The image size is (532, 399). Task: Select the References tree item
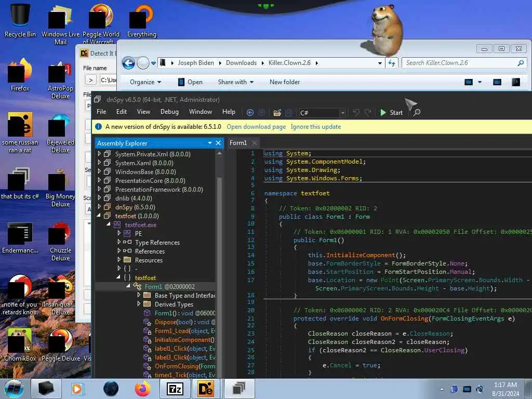click(150, 251)
